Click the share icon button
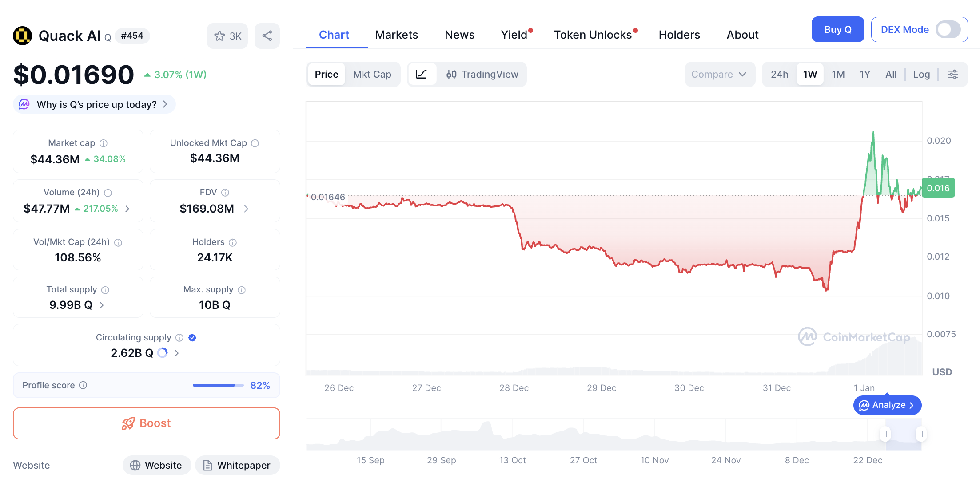Screen dimensions: 980x482 [x=267, y=36]
